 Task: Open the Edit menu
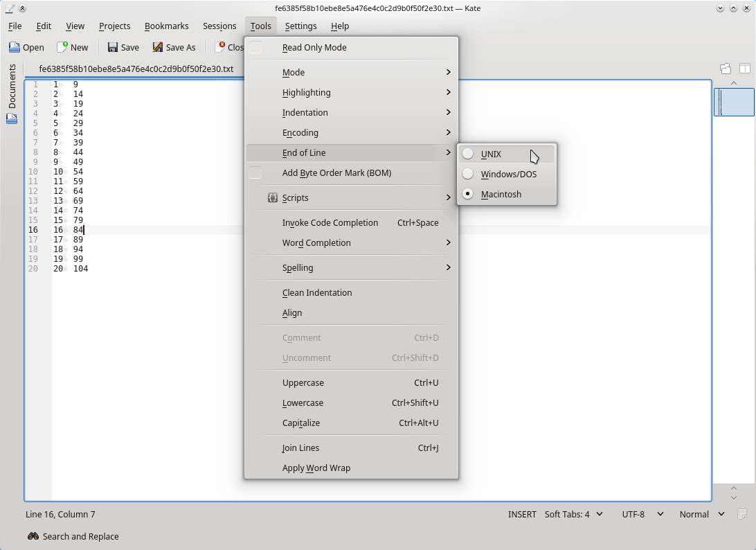[x=44, y=26]
